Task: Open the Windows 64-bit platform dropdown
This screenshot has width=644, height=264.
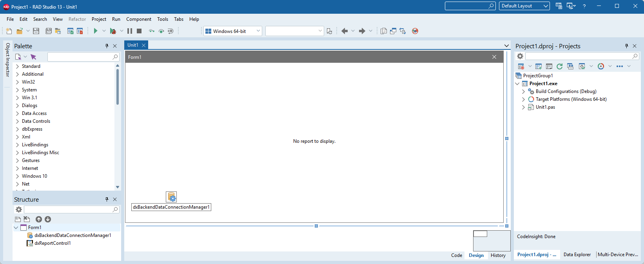Action: click(258, 31)
